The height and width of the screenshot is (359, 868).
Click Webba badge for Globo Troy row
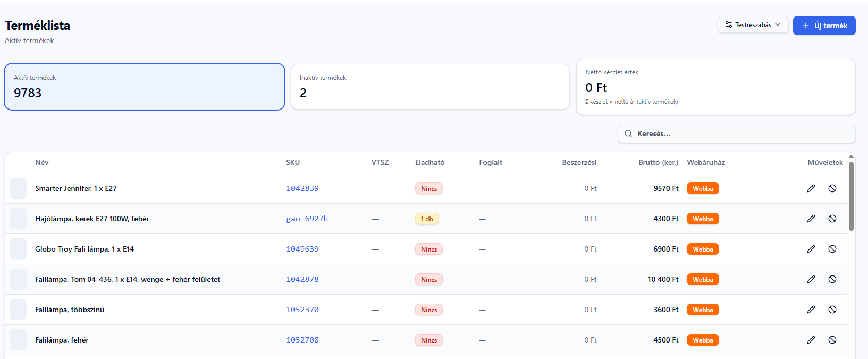click(x=703, y=249)
